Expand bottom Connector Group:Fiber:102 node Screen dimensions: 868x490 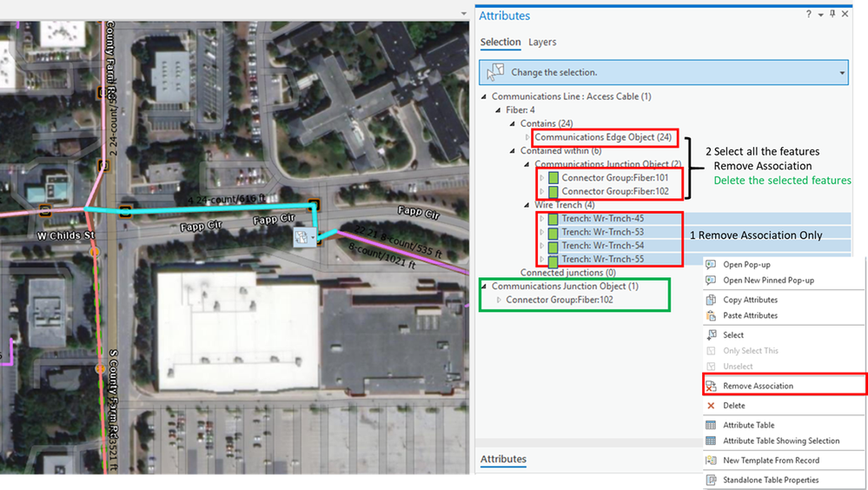pos(498,300)
